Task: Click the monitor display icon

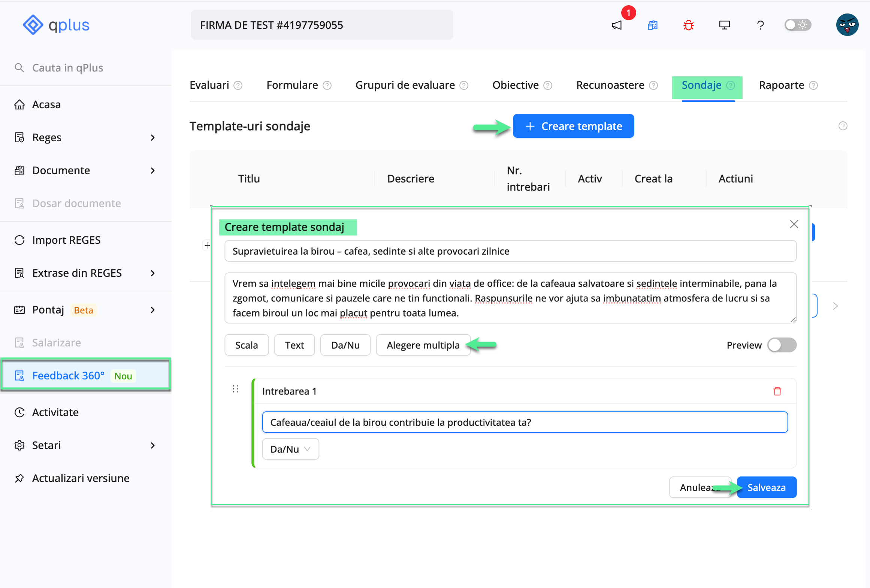Action: pos(725,25)
